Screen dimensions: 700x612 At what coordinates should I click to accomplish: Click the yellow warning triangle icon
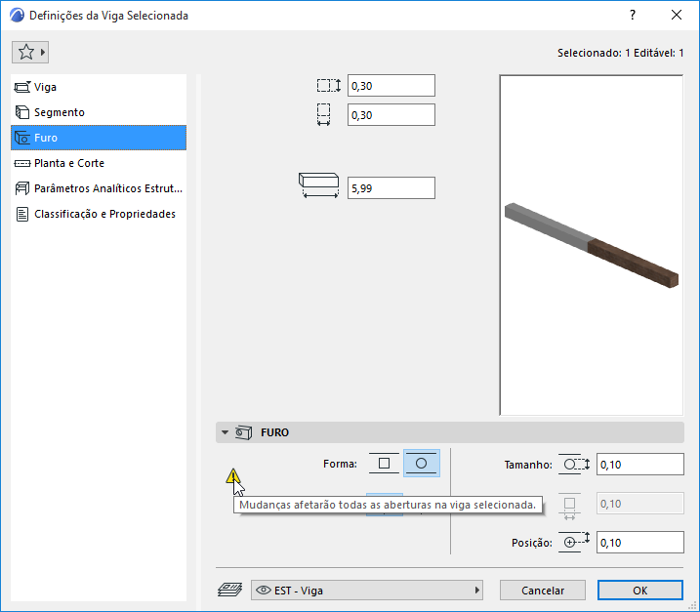coord(232,476)
